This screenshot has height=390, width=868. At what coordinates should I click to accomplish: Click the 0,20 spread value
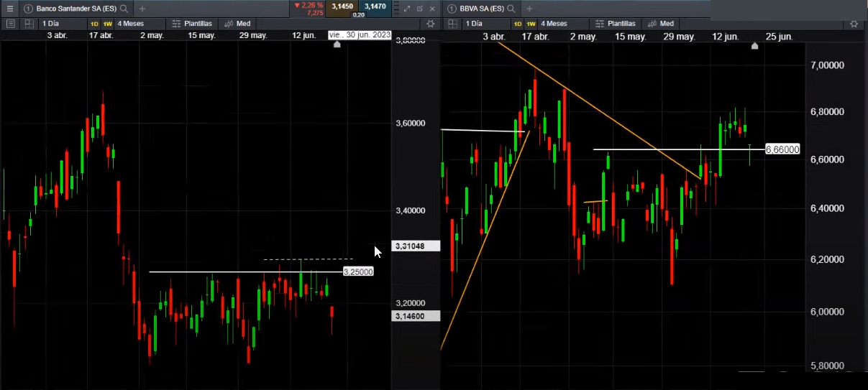click(x=358, y=14)
